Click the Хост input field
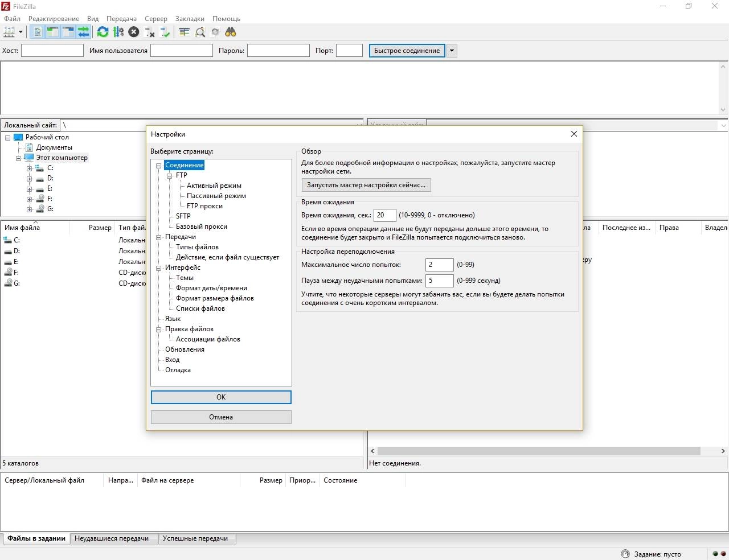 click(x=52, y=51)
